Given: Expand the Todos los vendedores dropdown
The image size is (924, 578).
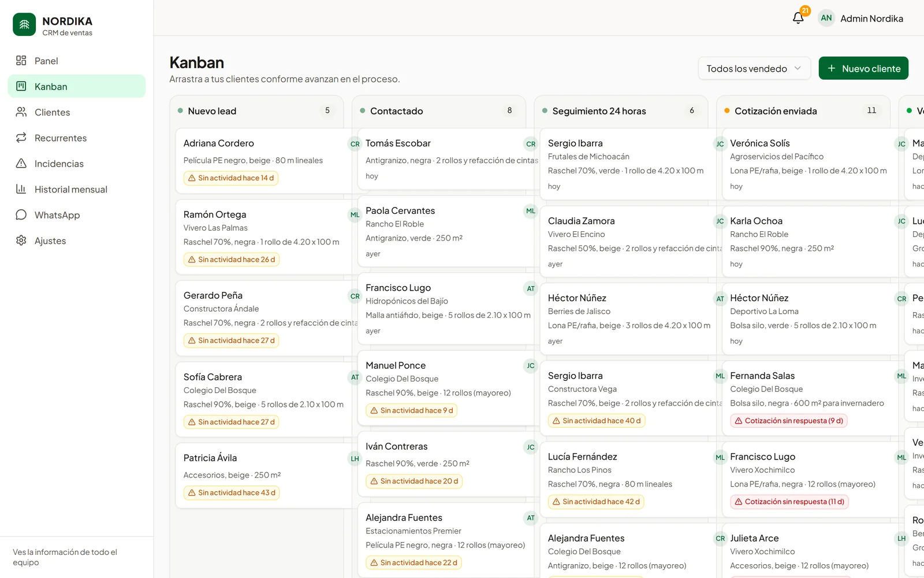Looking at the screenshot, I should click(754, 68).
